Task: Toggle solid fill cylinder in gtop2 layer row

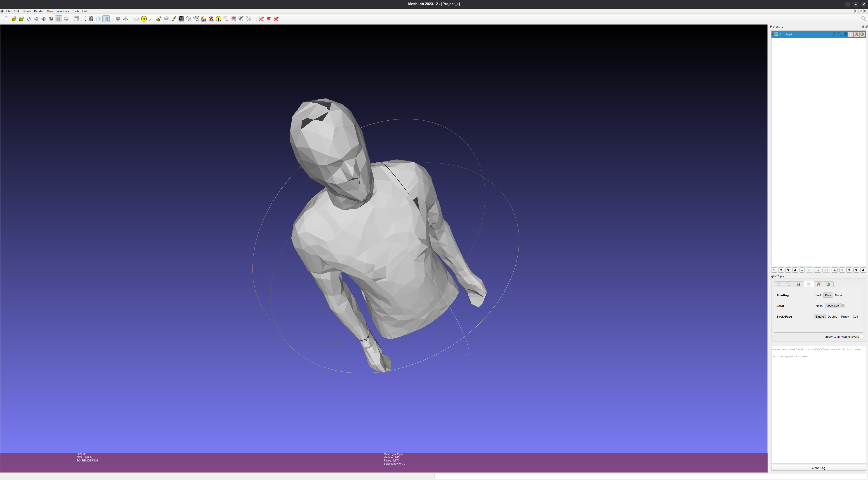Action: tap(851, 34)
